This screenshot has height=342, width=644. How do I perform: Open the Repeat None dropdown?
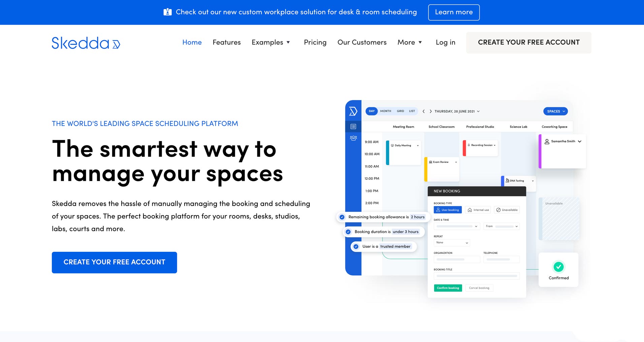tap(452, 243)
